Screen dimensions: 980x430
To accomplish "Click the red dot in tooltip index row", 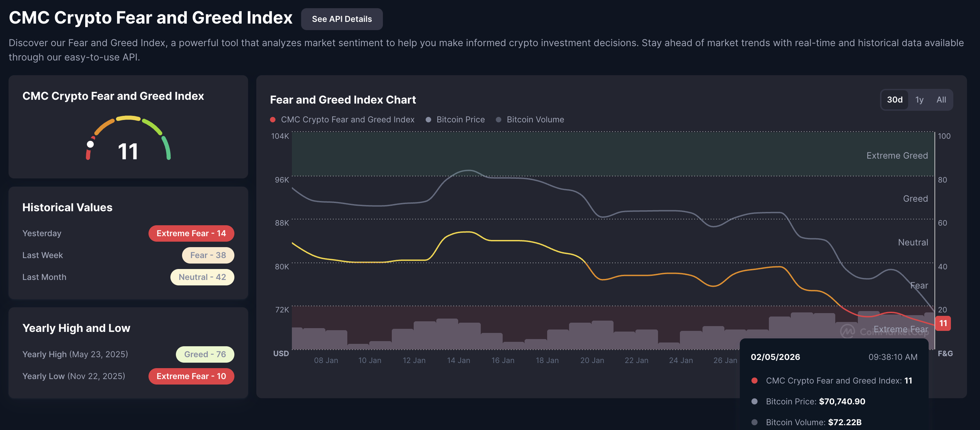I will coord(755,380).
